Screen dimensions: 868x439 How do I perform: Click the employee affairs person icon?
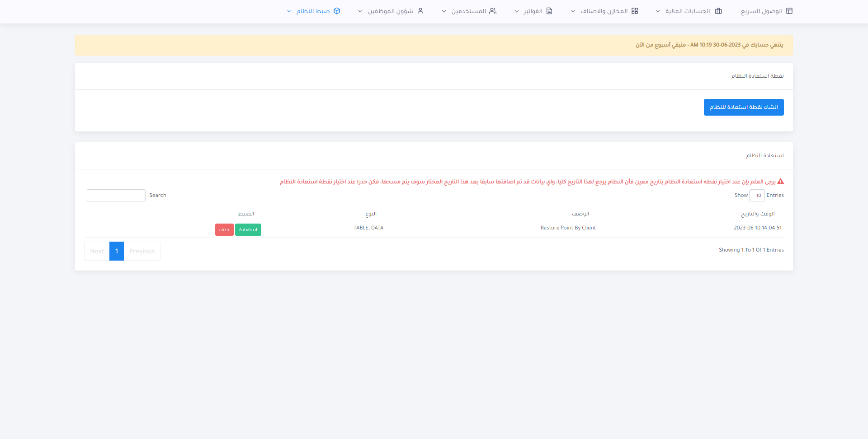pyautogui.click(x=420, y=11)
